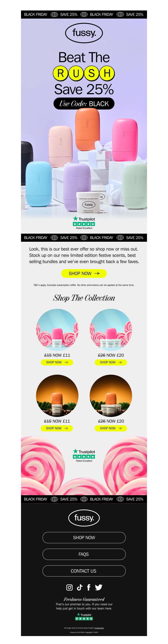Click the fussy logo at top
This screenshot has width=168, height=644.
point(84,33)
